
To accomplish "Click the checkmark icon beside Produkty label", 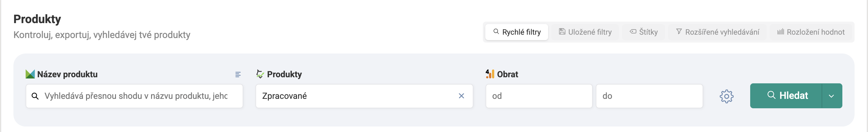I will pos(260,74).
